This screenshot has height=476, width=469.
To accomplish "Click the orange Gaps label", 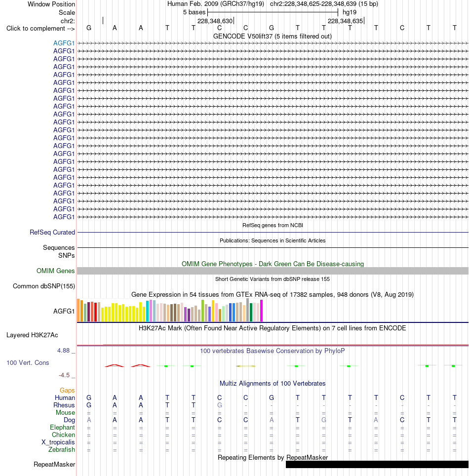I will coord(67,391).
